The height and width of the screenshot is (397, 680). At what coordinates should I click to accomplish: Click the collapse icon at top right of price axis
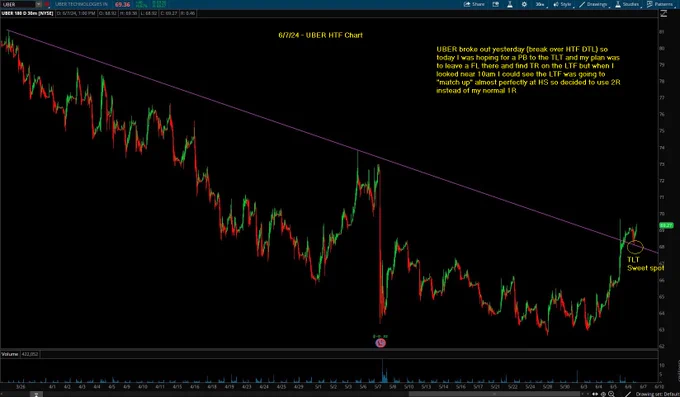coord(664,14)
